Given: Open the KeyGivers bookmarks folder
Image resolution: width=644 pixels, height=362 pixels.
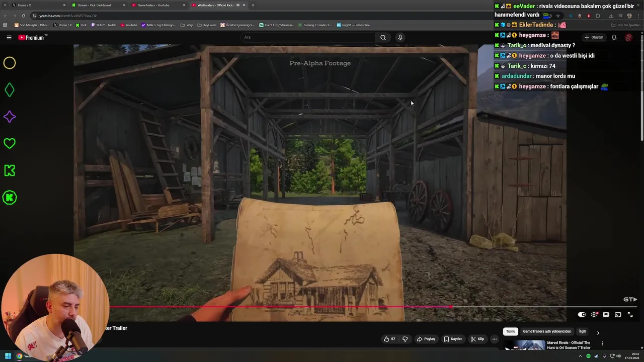Looking at the screenshot, I should [207, 25].
